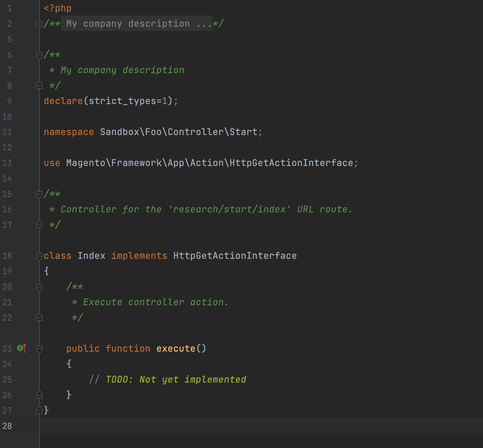The height and width of the screenshot is (448, 483).
Task: Click fold end marker on line 27
Action: click(39, 410)
